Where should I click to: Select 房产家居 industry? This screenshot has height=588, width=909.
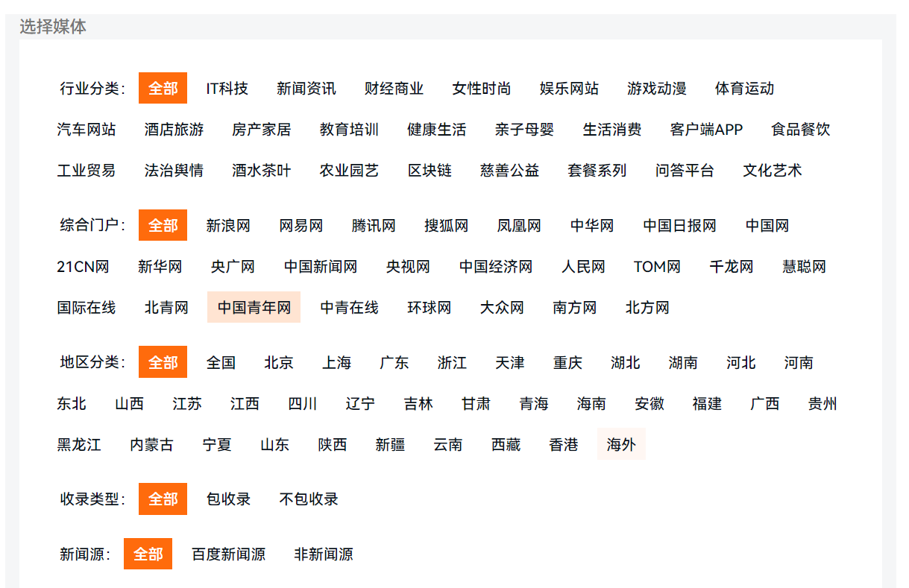coord(262,129)
